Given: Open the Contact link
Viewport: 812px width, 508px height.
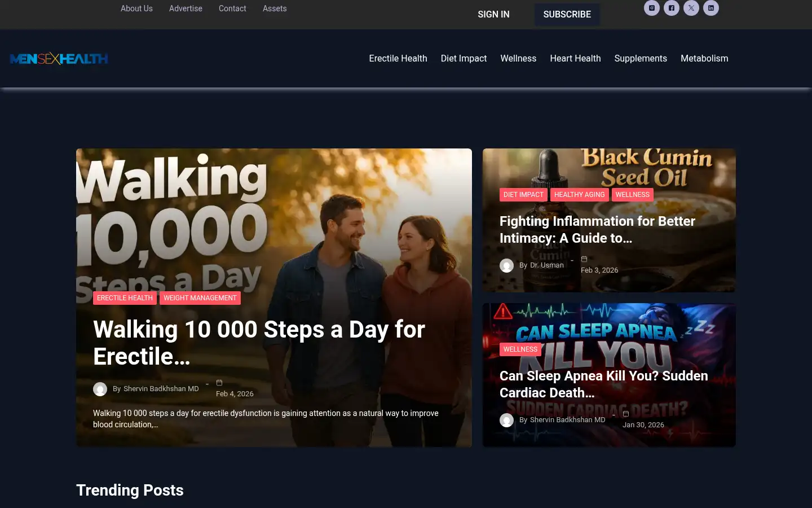Looking at the screenshot, I should pyautogui.click(x=232, y=8).
